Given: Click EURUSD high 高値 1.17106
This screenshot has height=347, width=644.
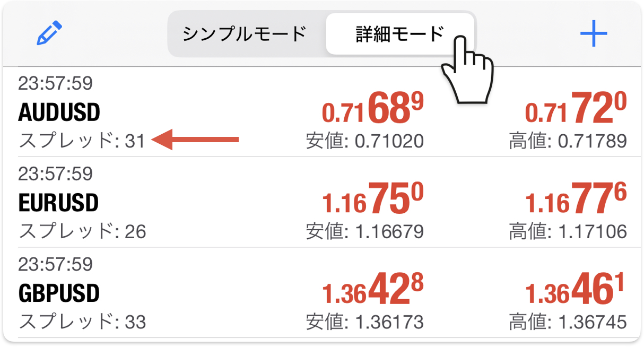Looking at the screenshot, I should click(x=568, y=231).
